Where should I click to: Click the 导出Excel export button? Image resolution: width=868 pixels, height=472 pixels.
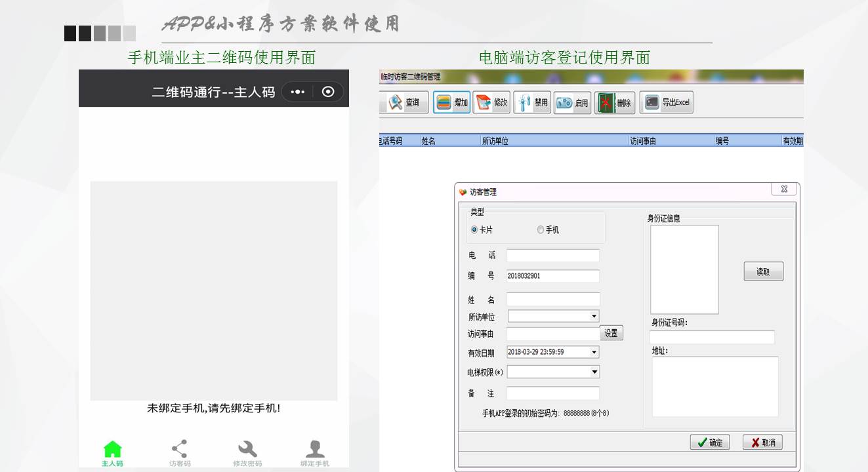click(667, 102)
